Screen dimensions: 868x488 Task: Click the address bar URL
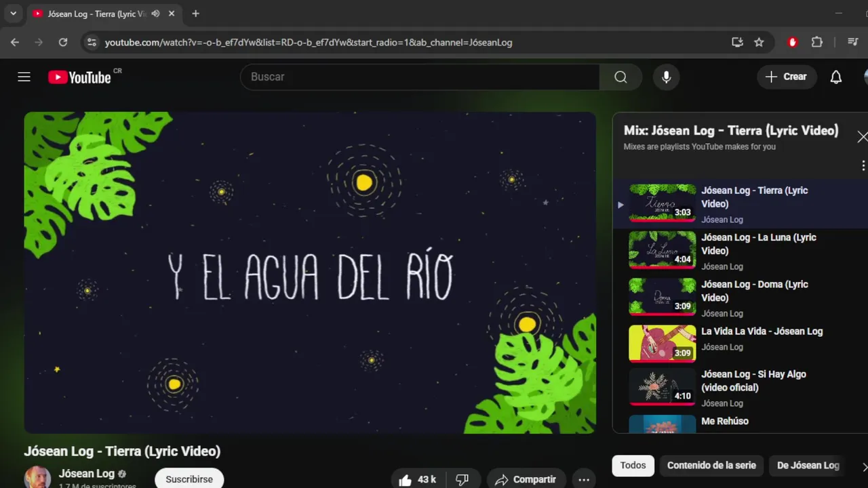[x=309, y=42]
